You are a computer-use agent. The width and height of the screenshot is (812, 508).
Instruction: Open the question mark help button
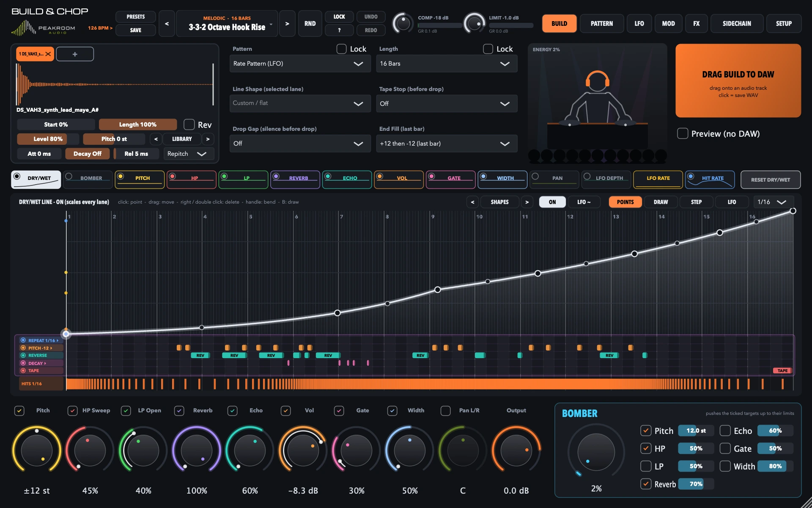(339, 30)
